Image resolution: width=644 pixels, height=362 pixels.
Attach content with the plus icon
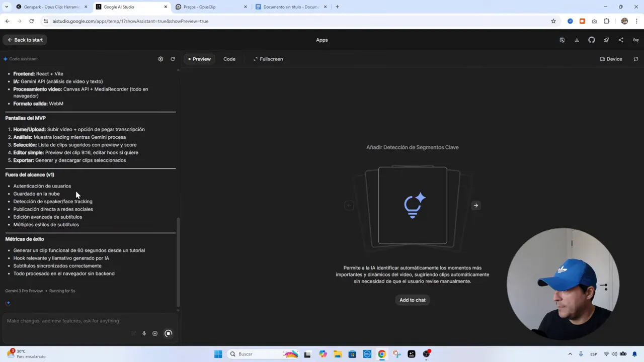coord(155,333)
